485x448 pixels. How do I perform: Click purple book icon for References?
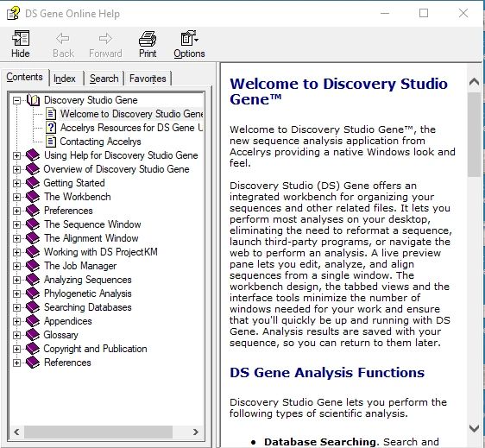(x=33, y=363)
